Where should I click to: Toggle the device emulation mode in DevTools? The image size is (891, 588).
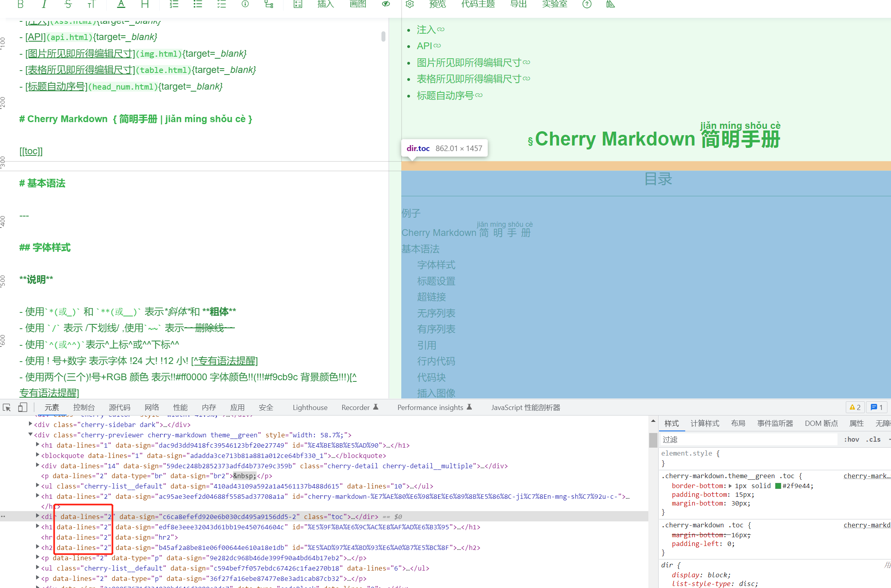[23, 407]
